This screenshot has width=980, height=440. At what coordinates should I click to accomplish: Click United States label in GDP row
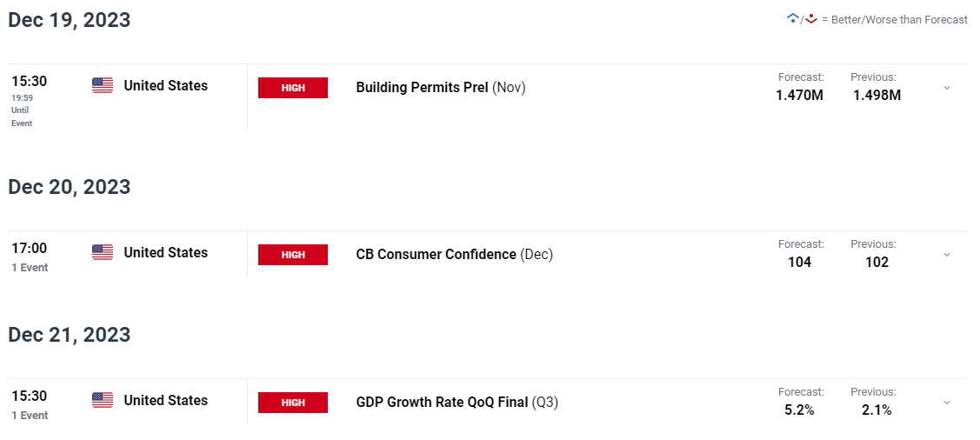pyautogui.click(x=165, y=400)
